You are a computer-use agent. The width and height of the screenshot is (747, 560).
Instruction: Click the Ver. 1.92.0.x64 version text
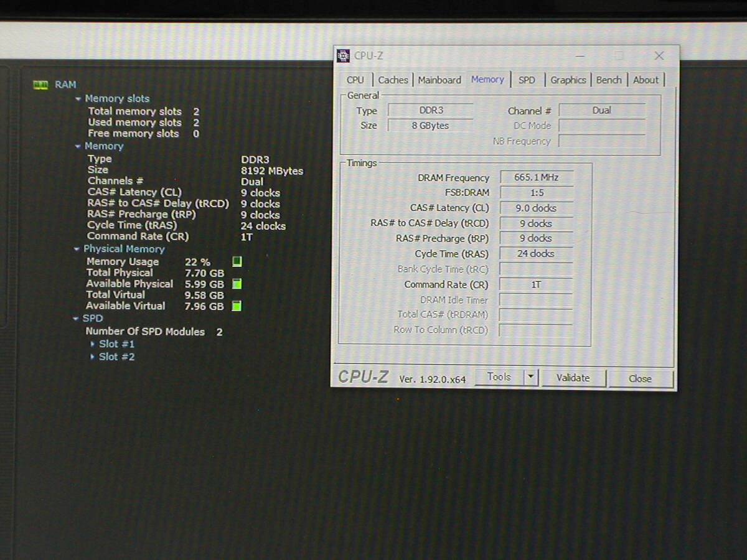(x=432, y=379)
